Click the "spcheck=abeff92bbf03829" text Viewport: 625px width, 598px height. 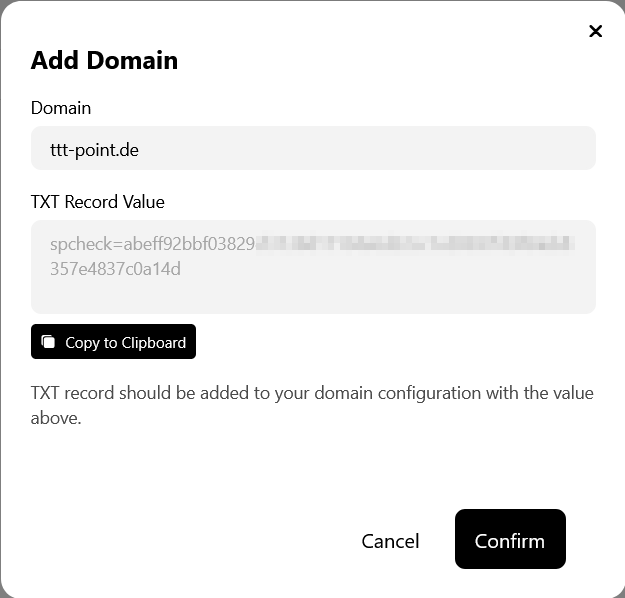pyautogui.click(x=152, y=243)
